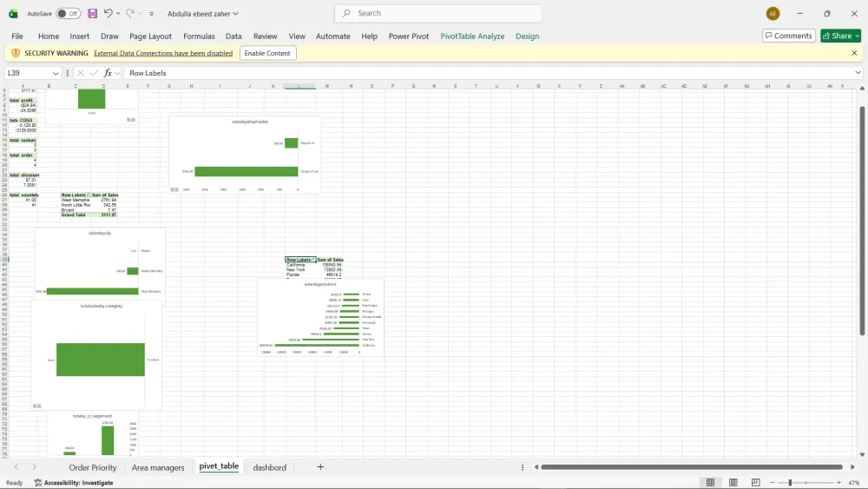Image resolution: width=868 pixels, height=489 pixels.
Task: Switch to the Home ribbon tab
Action: (x=49, y=36)
